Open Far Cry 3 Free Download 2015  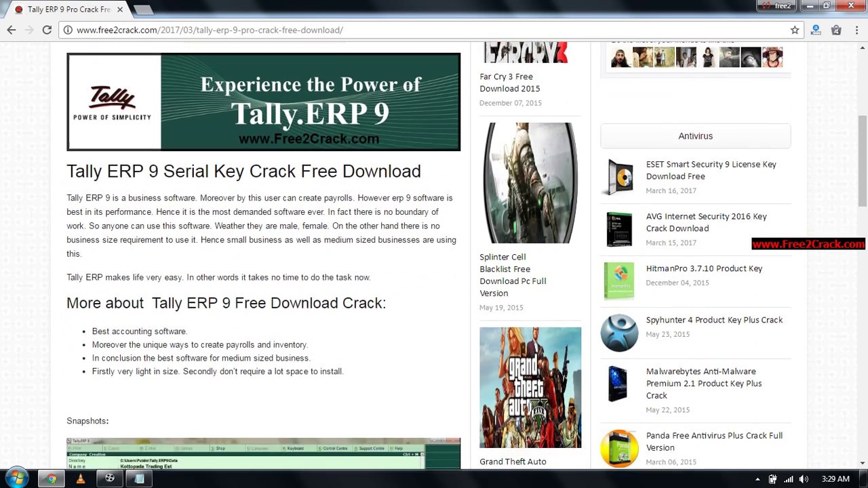pyautogui.click(x=510, y=83)
